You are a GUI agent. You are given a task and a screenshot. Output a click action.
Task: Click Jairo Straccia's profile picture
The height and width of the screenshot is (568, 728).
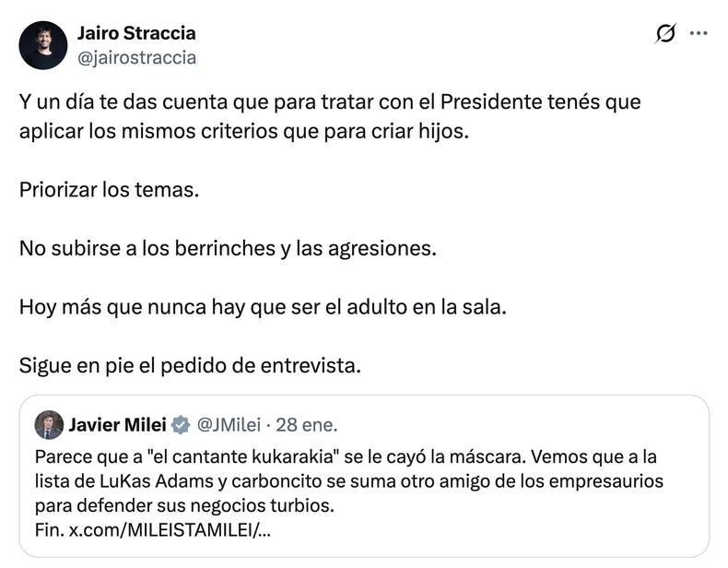(42, 45)
